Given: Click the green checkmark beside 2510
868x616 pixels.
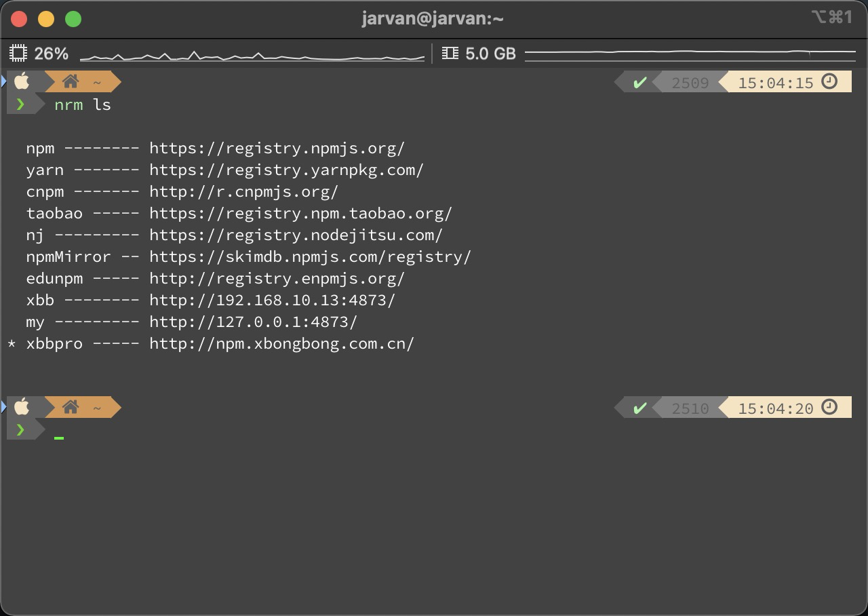Looking at the screenshot, I should pyautogui.click(x=639, y=408).
